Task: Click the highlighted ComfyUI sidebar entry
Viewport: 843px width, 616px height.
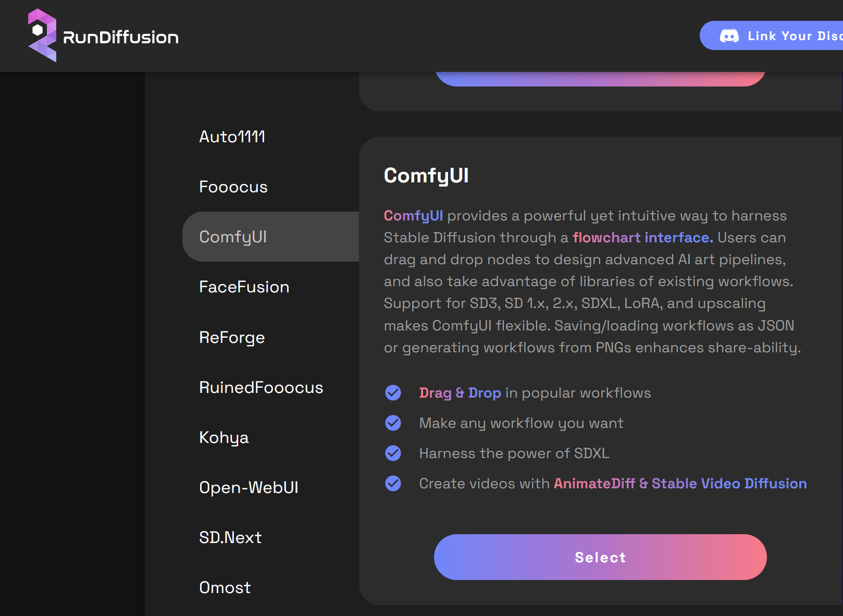Action: pyautogui.click(x=232, y=237)
